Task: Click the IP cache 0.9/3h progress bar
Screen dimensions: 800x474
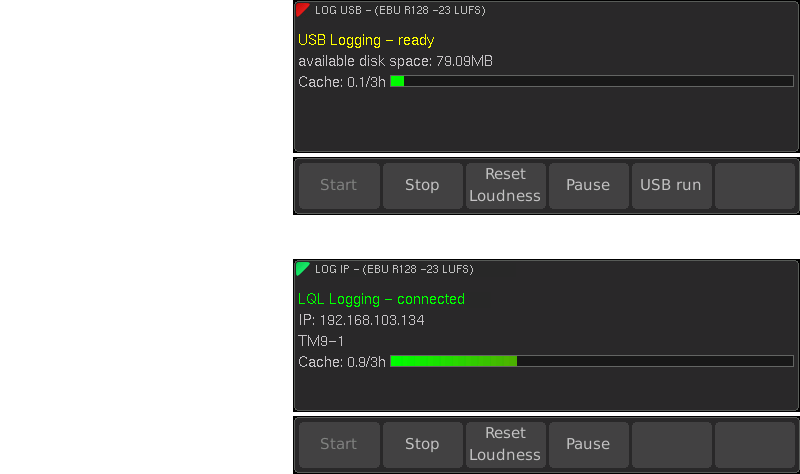Action: (x=592, y=361)
